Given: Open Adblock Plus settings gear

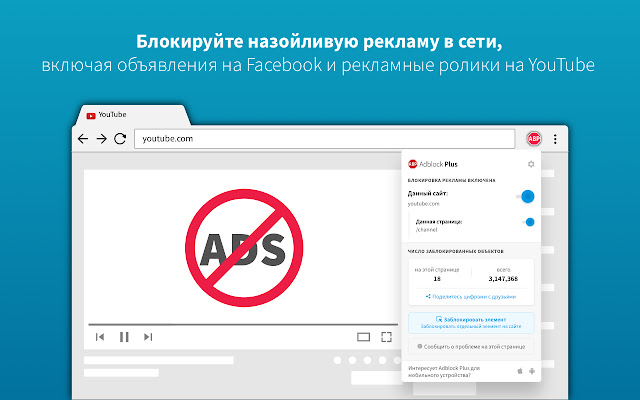Looking at the screenshot, I should coord(531,164).
